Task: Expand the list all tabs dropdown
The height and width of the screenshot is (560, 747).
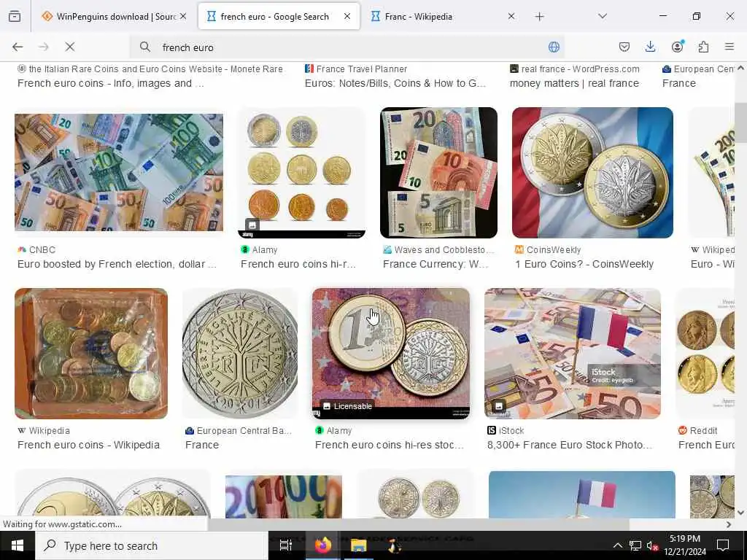Action: 603,16
